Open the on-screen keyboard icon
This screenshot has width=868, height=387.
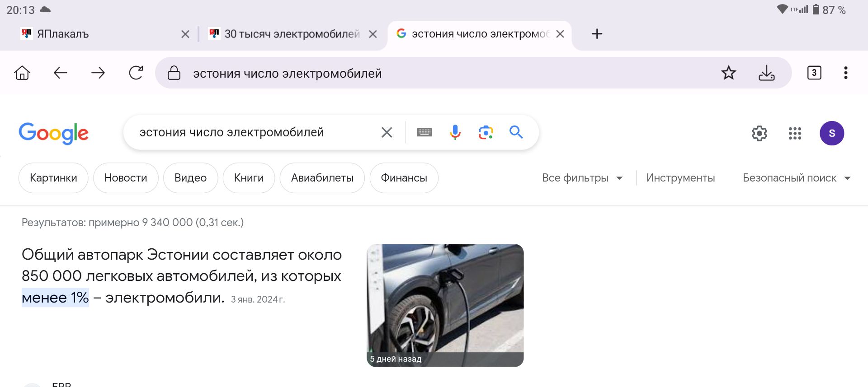click(x=425, y=132)
